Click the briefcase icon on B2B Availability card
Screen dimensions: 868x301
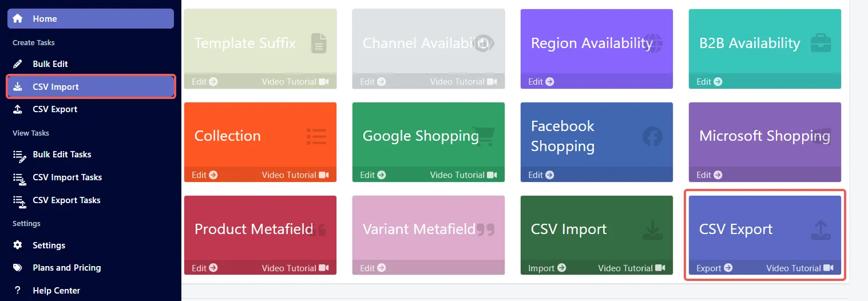(821, 43)
